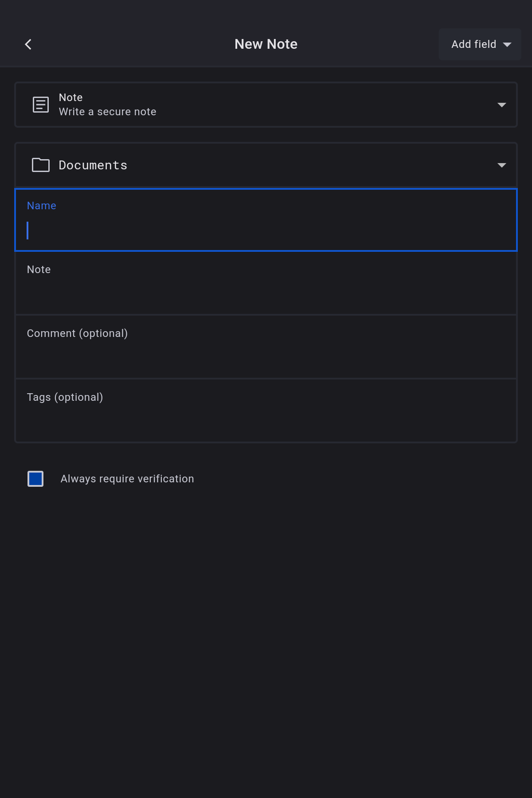Click the Note field label below Name

tap(39, 270)
